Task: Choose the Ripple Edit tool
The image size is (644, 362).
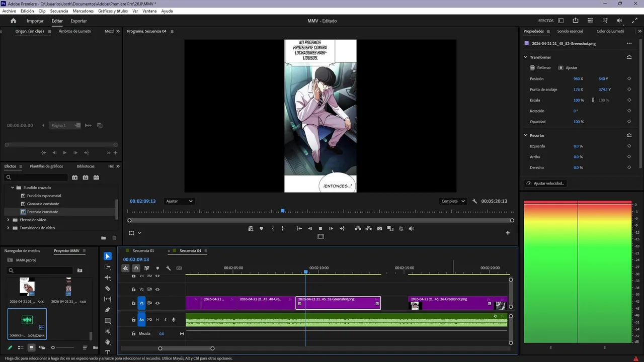Action: tap(108, 278)
